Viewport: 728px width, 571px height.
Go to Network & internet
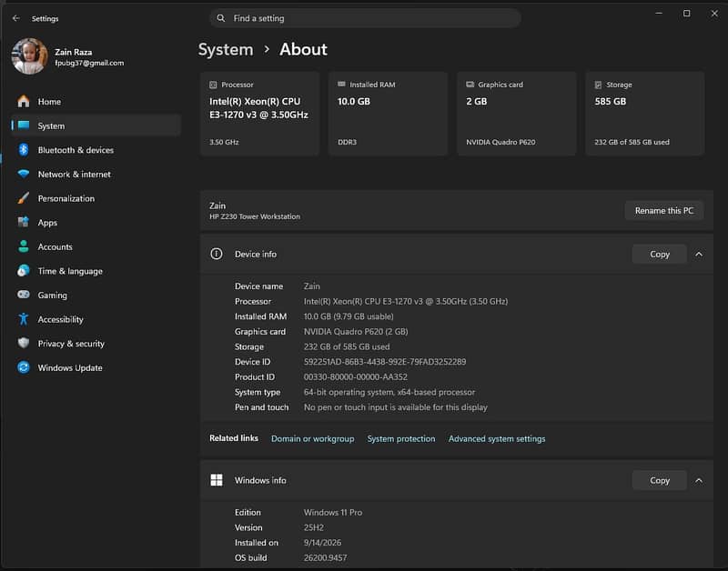tap(96, 174)
